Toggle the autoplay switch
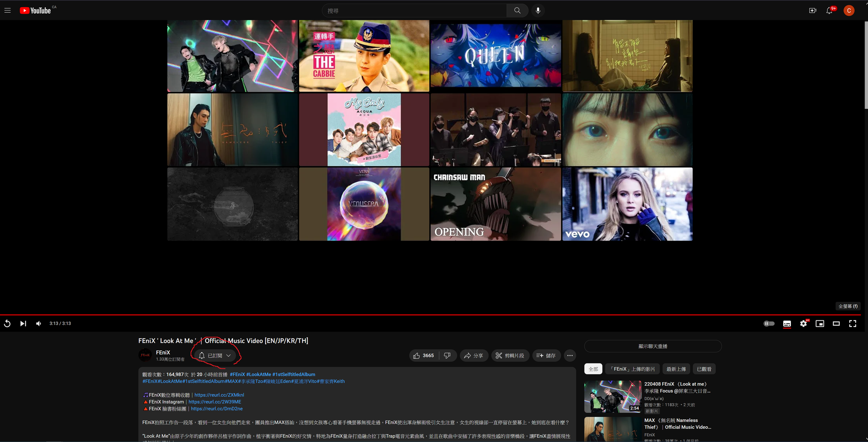The width and height of the screenshot is (868, 442). 769,324
